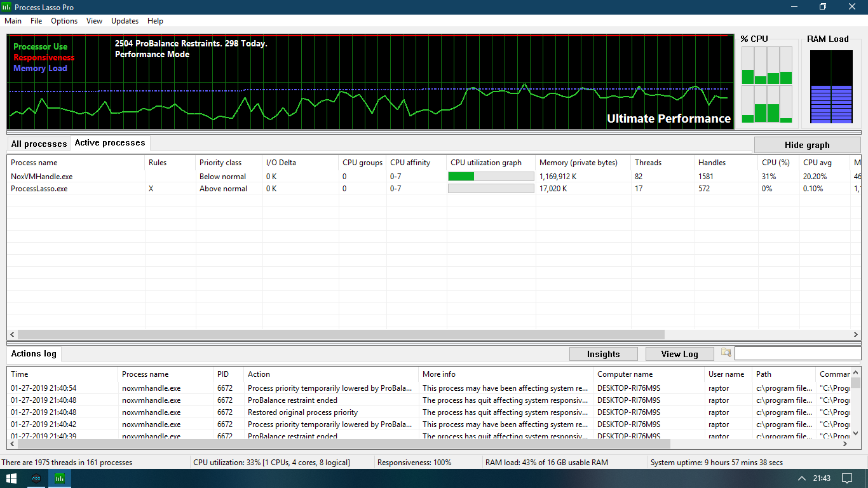
Task: Sort by the Handles column header
Action: pos(726,163)
